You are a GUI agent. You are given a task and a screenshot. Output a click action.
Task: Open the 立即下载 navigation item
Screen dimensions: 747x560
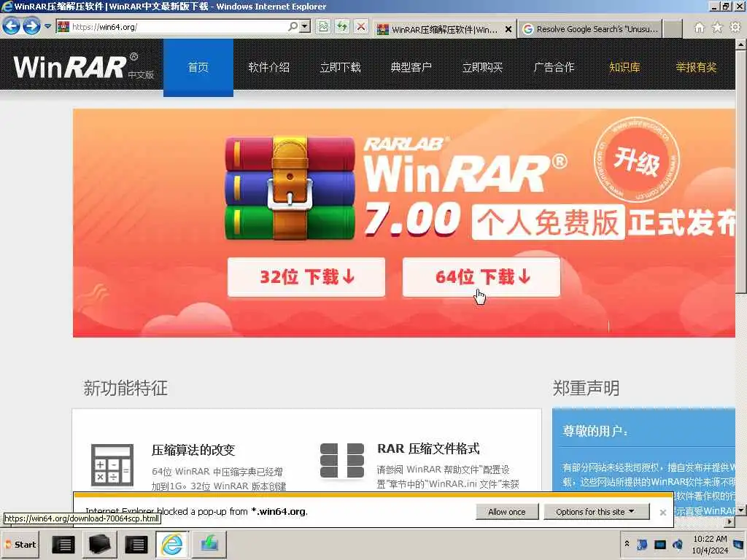[340, 68]
